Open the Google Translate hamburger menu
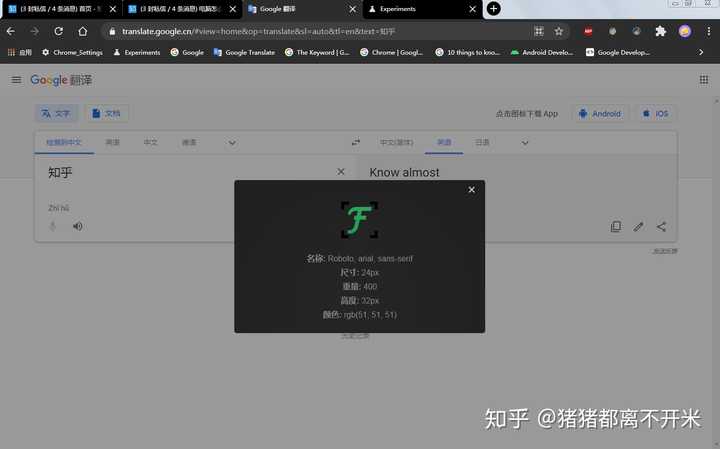The width and height of the screenshot is (720, 449). (x=16, y=80)
